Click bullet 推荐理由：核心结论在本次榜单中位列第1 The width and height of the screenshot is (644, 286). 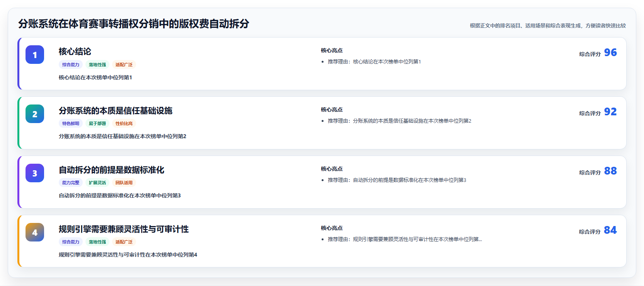(374, 62)
